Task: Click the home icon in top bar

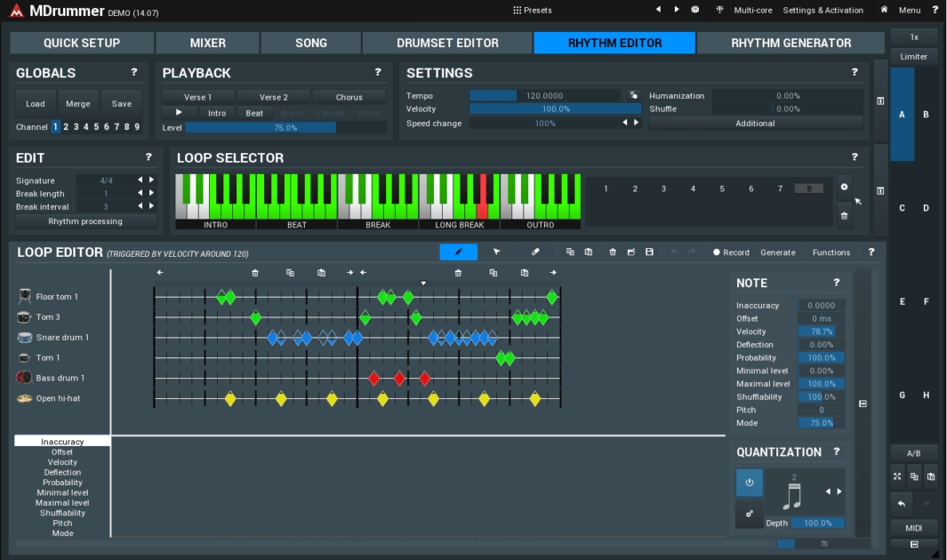Action: coord(884,10)
